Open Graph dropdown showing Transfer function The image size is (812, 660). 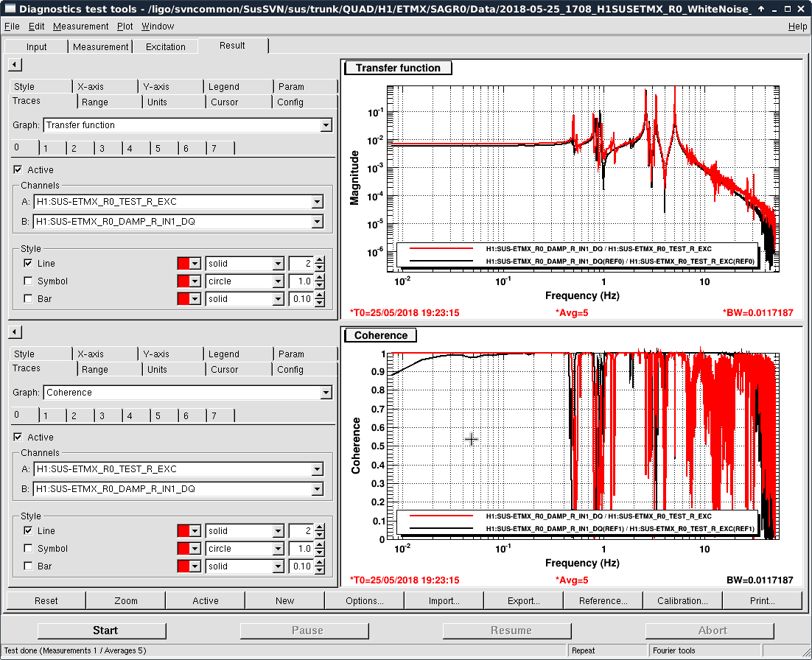pyautogui.click(x=326, y=125)
